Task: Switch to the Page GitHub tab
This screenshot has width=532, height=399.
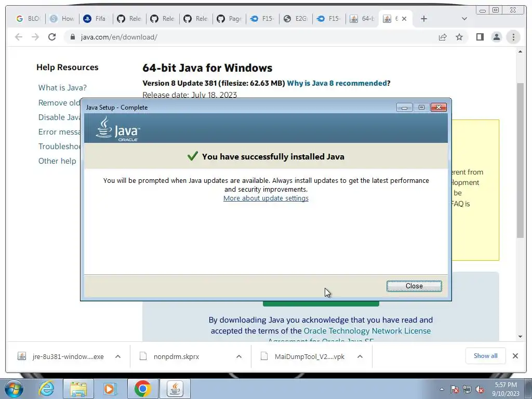Action: click(229, 19)
